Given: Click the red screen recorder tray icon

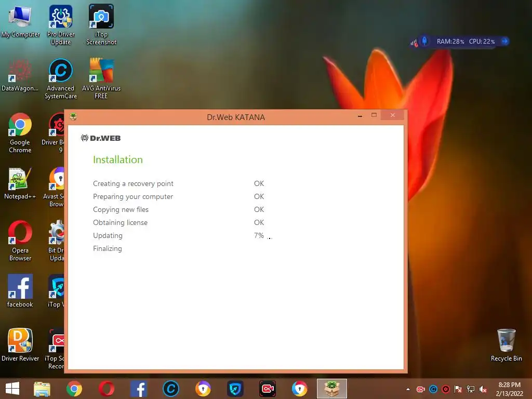Looking at the screenshot, I should 421,389.
